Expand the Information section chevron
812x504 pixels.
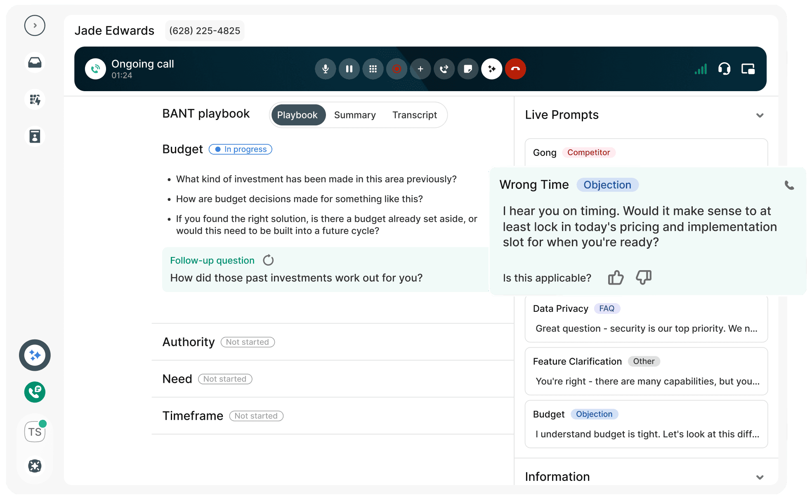point(760,477)
